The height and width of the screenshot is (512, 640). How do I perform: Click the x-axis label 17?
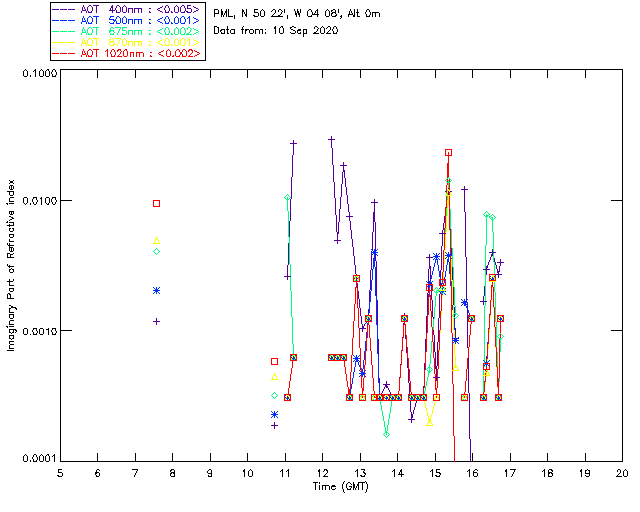click(x=510, y=473)
